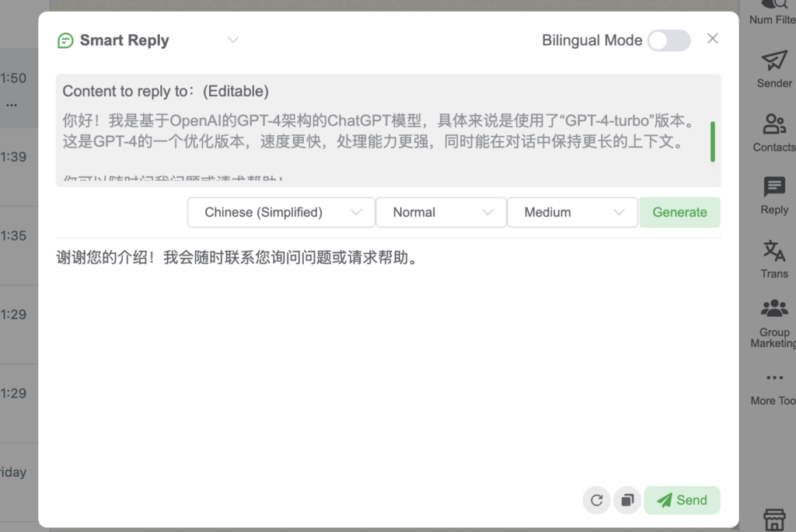Select the chat row timestamped 1:39
The image size is (796, 532).
point(19,167)
